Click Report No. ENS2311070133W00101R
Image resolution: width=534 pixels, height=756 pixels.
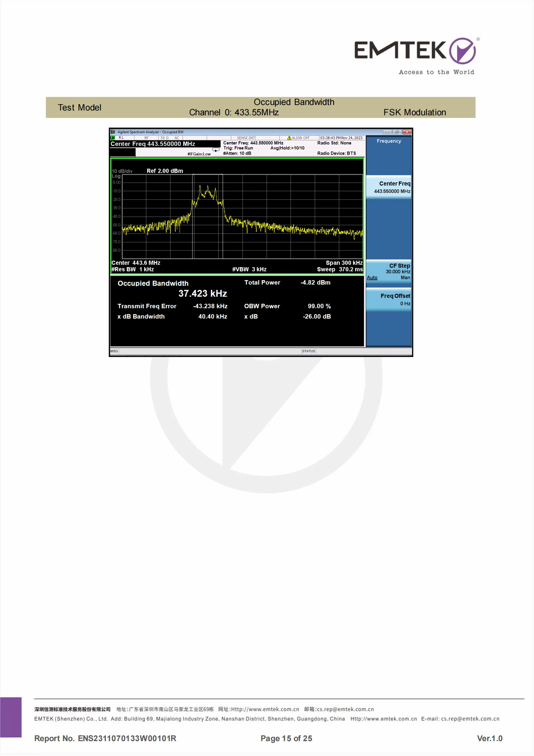105,739
